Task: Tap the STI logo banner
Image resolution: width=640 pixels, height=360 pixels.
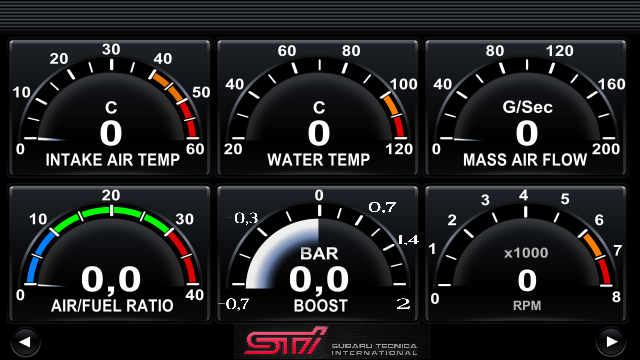Action: [332, 341]
